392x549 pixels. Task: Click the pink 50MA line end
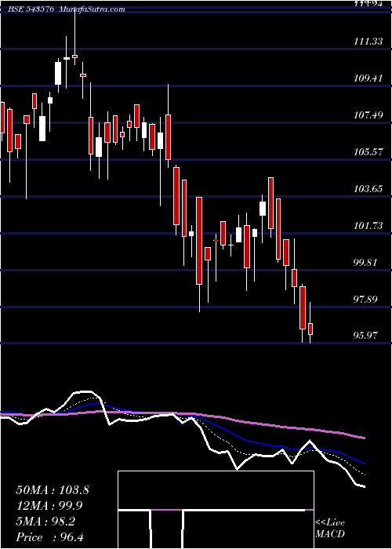pyautogui.click(x=363, y=438)
